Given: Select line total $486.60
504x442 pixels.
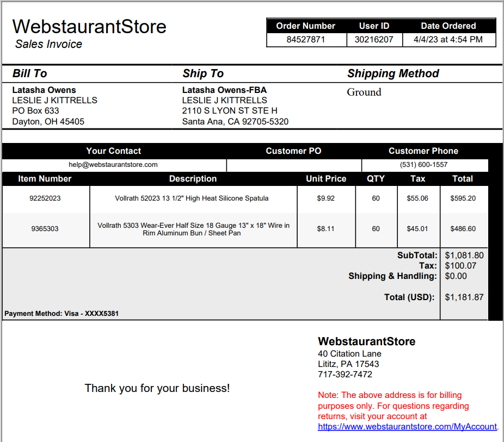Looking at the screenshot, I should click(463, 229).
